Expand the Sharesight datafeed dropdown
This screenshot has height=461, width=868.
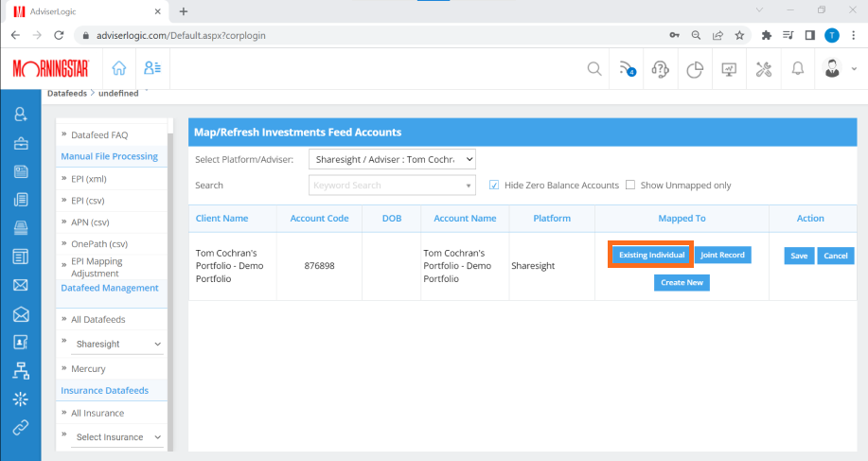pyautogui.click(x=117, y=344)
